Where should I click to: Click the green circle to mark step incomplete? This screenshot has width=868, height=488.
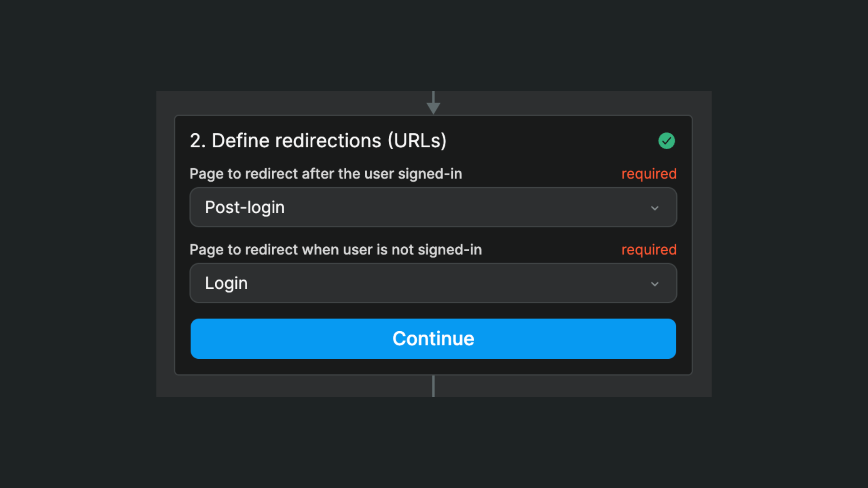(x=666, y=141)
